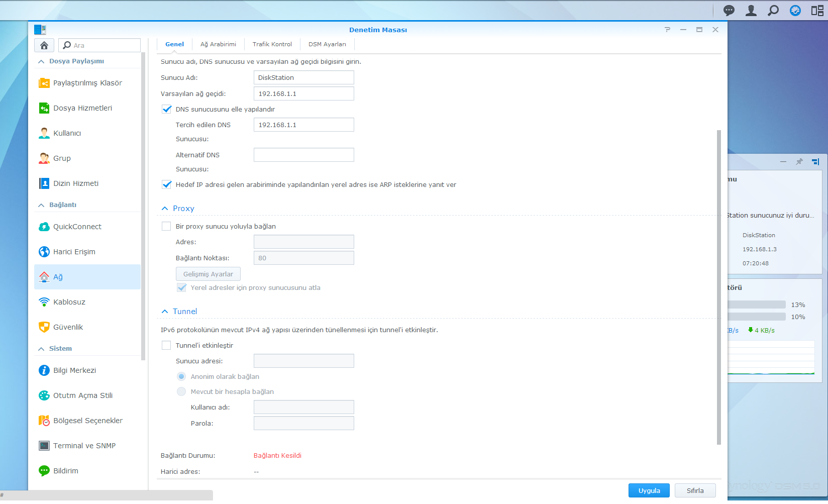
Task: Click the Uygula button
Action: (x=649, y=490)
